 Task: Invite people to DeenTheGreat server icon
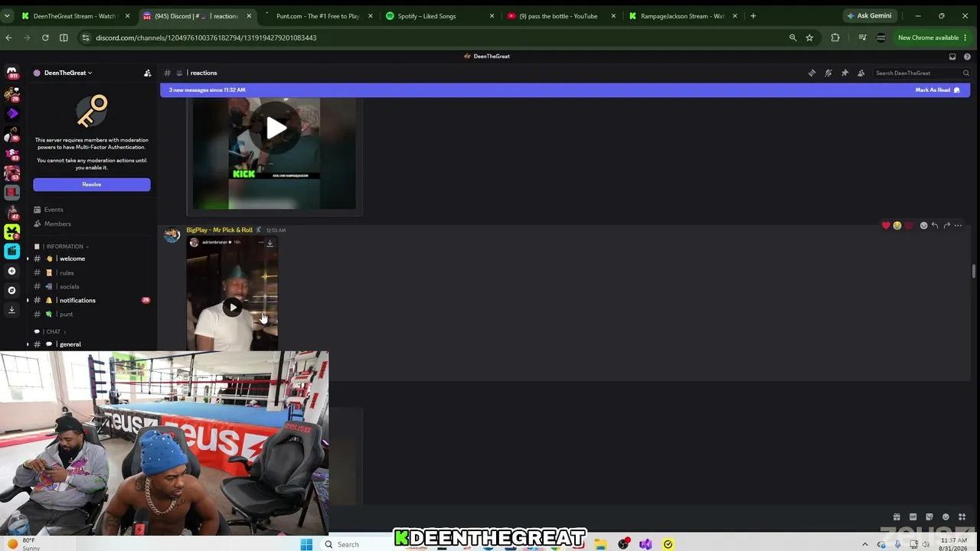tap(148, 73)
